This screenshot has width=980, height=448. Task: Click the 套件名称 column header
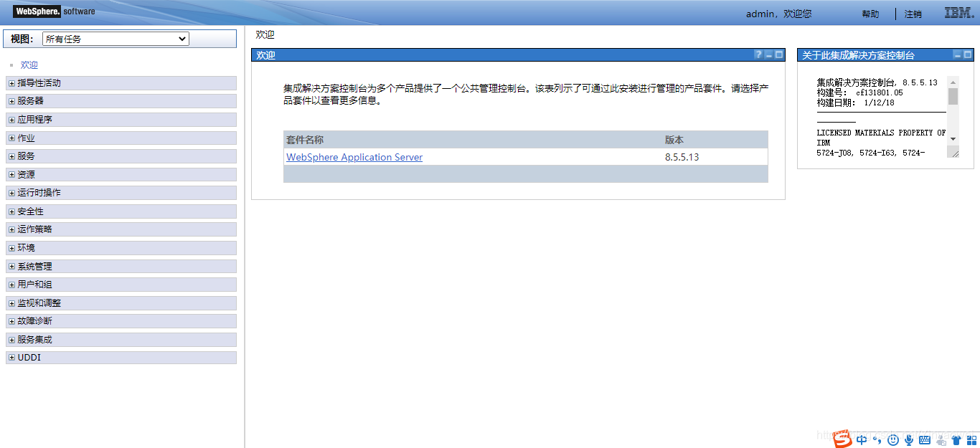[305, 140]
